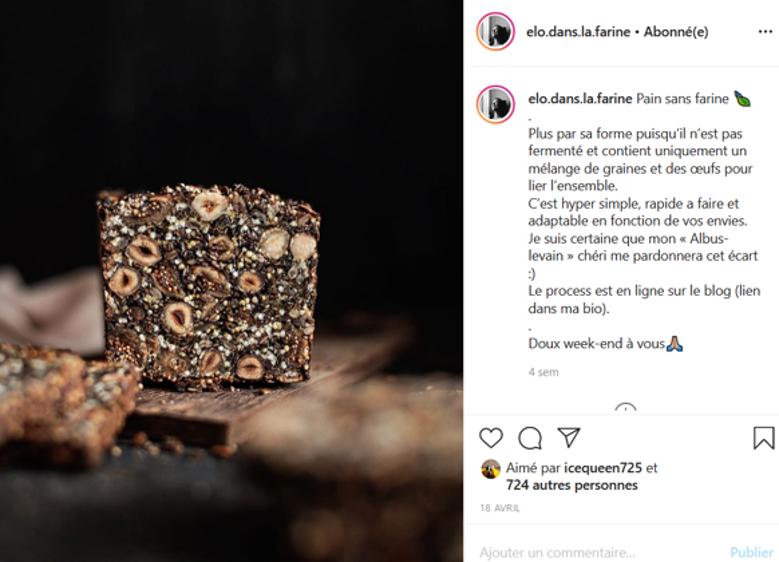Screen dimensions: 779x562
Task: Click Abonné(e) to manage following status
Action: 676,32
